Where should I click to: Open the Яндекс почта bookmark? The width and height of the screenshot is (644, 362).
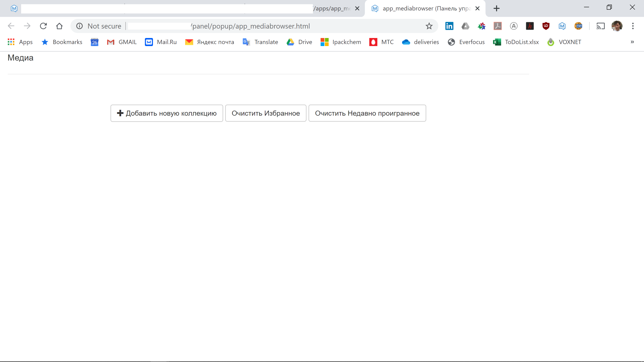pyautogui.click(x=209, y=42)
